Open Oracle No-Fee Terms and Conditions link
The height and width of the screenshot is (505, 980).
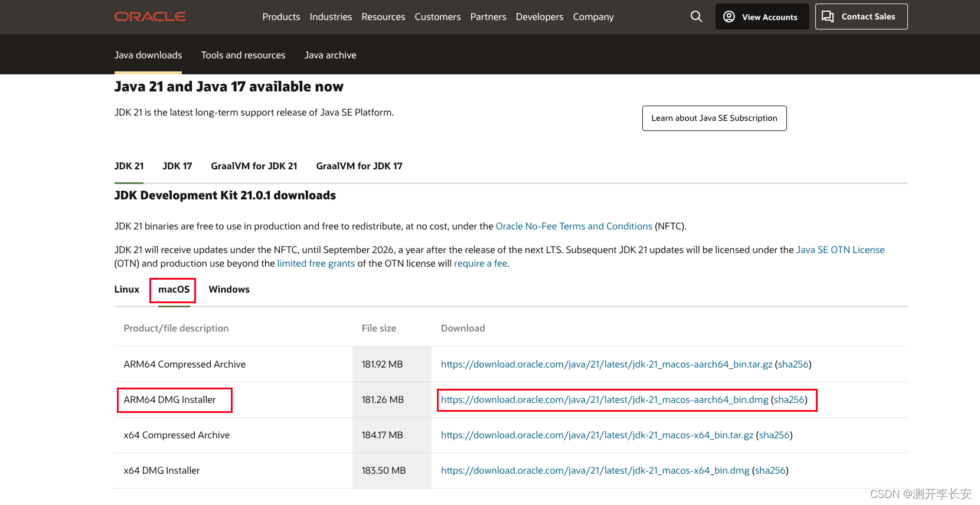(574, 226)
